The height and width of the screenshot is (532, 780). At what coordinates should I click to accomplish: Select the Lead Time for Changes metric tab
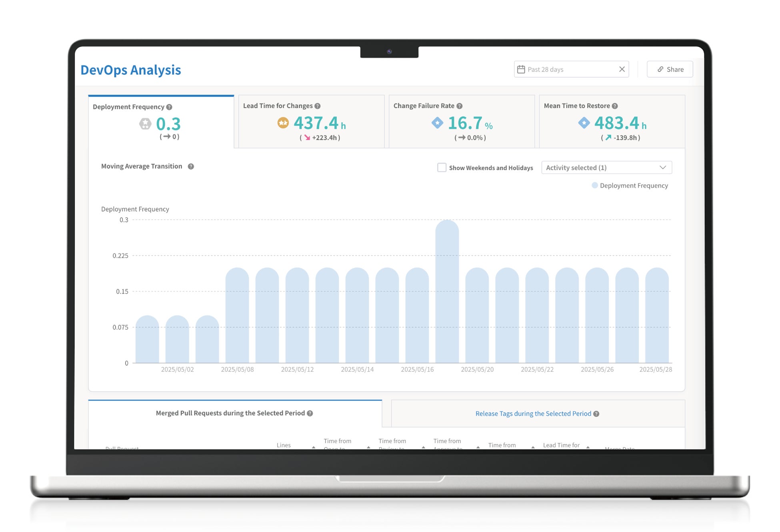pos(311,122)
